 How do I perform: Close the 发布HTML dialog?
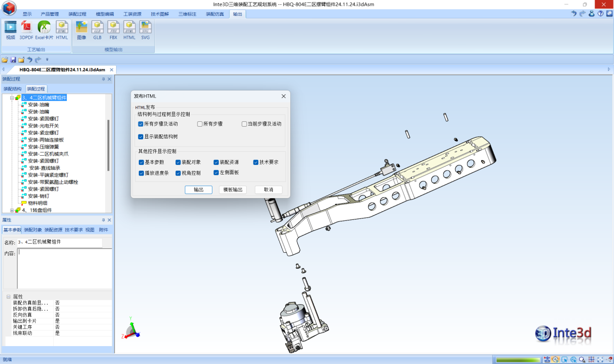pyautogui.click(x=284, y=96)
